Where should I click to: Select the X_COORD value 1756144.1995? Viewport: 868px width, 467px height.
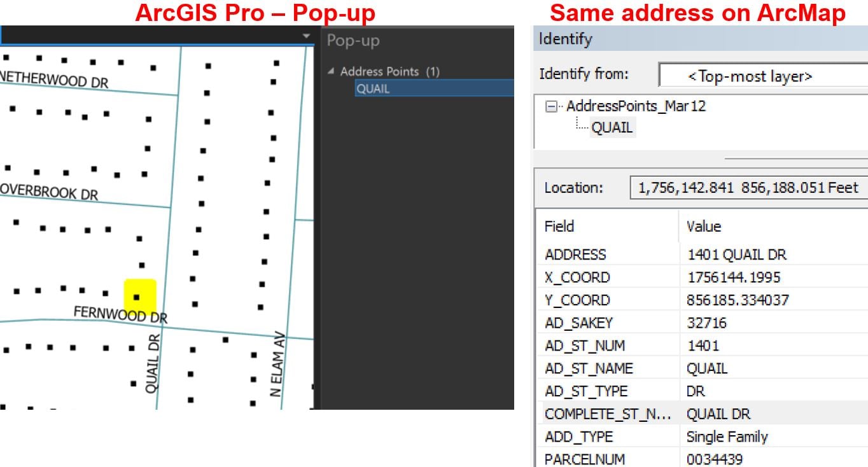tap(725, 277)
